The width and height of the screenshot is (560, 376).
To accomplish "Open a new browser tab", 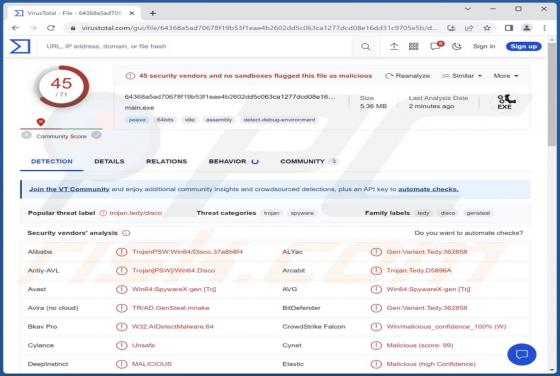I will click(x=152, y=13).
